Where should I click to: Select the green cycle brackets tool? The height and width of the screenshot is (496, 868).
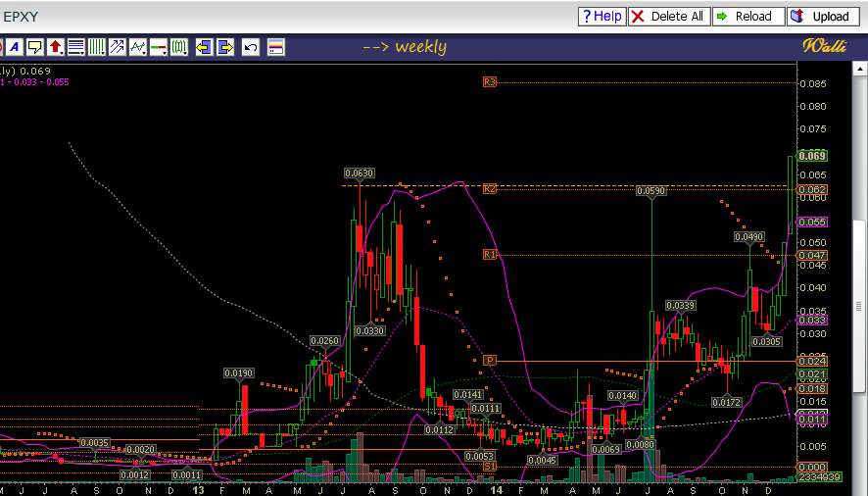tap(179, 47)
